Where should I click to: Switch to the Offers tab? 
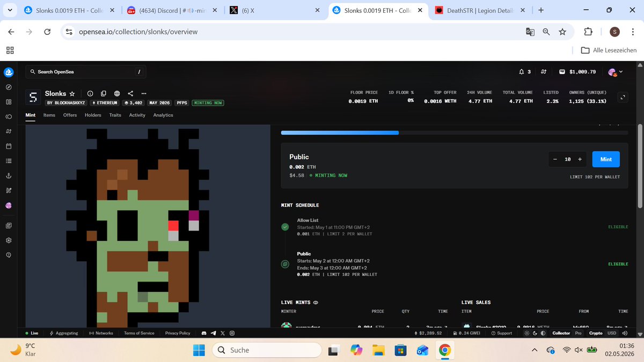point(70,115)
